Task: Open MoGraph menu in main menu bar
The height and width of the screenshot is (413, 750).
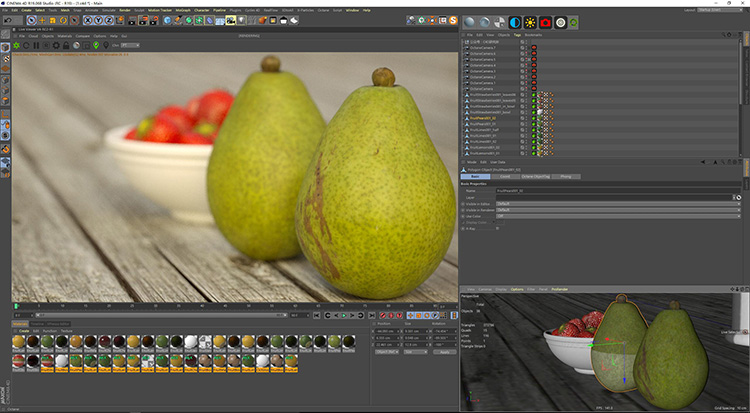Action: (182, 10)
